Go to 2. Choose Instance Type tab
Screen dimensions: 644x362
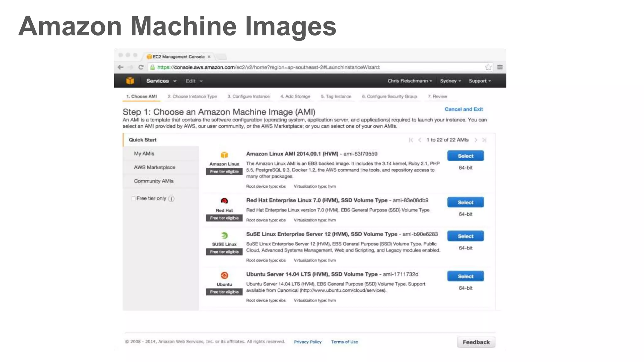[192, 96]
